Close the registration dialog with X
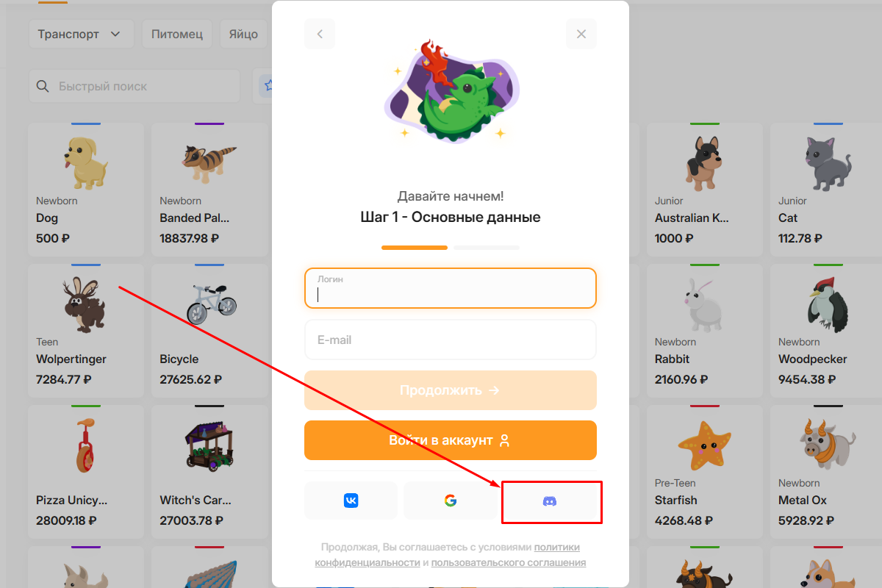Image resolution: width=882 pixels, height=588 pixels. click(x=581, y=34)
